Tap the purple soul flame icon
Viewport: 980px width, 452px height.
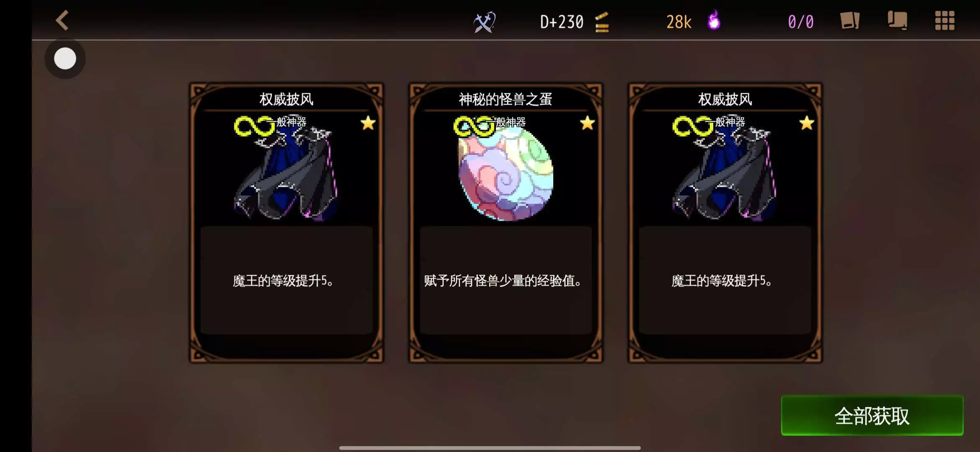coord(714,20)
